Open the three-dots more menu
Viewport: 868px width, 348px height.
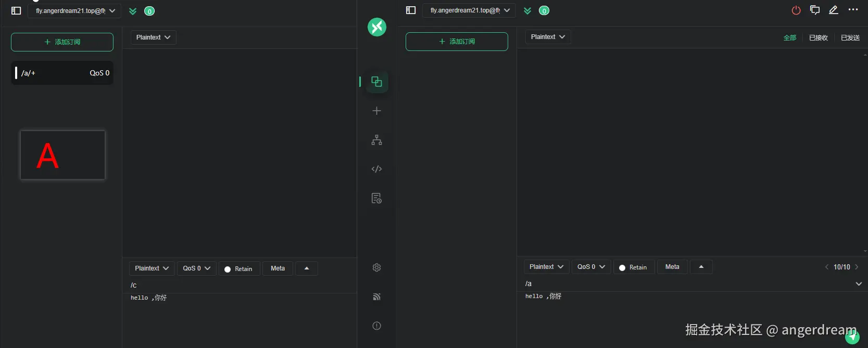click(x=853, y=9)
